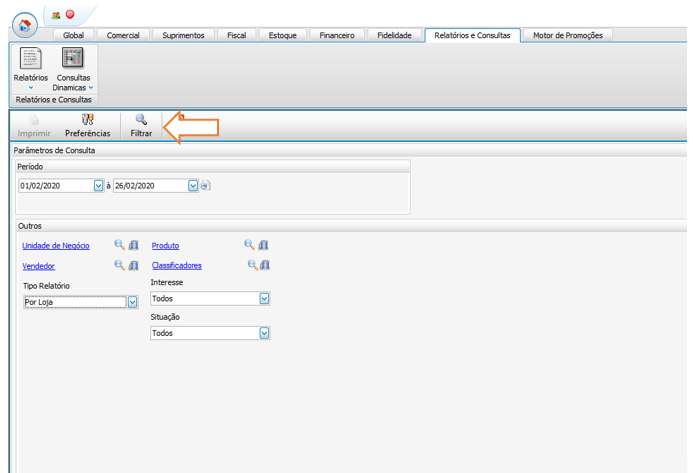Switch to the Financeiro tab
This screenshot has height=473, width=693.
click(x=337, y=35)
